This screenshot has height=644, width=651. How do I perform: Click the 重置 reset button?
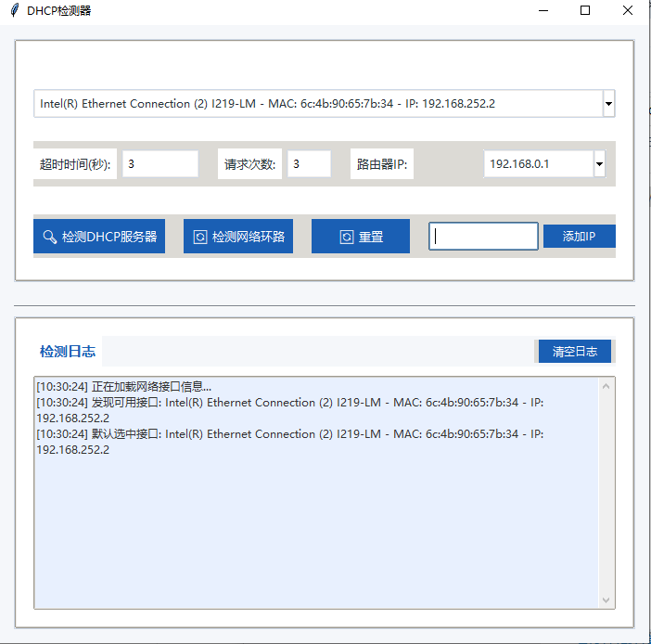click(361, 236)
